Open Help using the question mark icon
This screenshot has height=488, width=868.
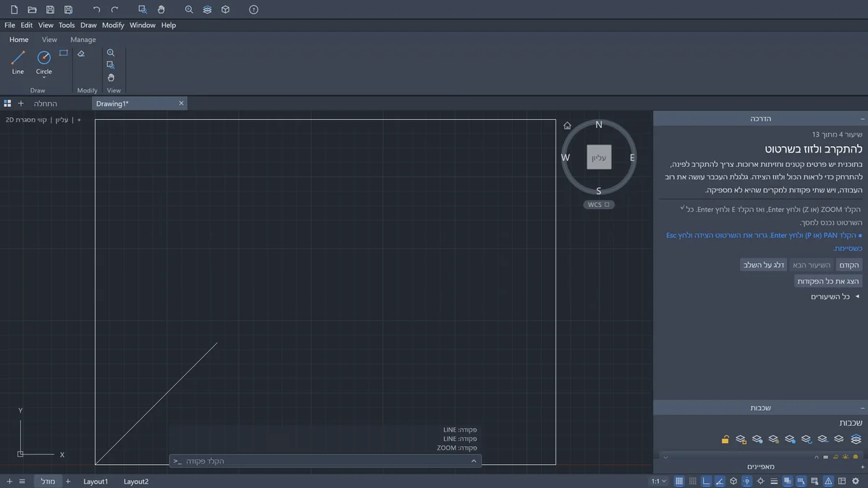(x=253, y=9)
